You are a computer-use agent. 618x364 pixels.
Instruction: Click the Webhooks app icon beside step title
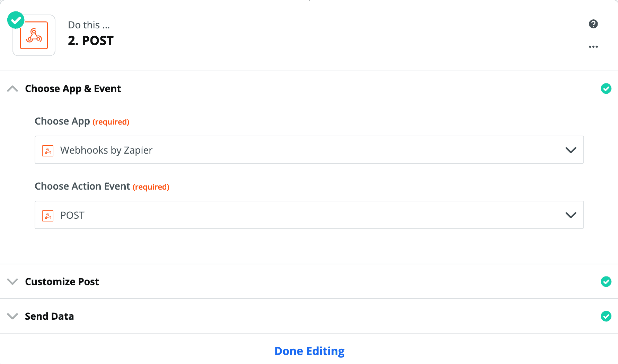[x=34, y=35]
